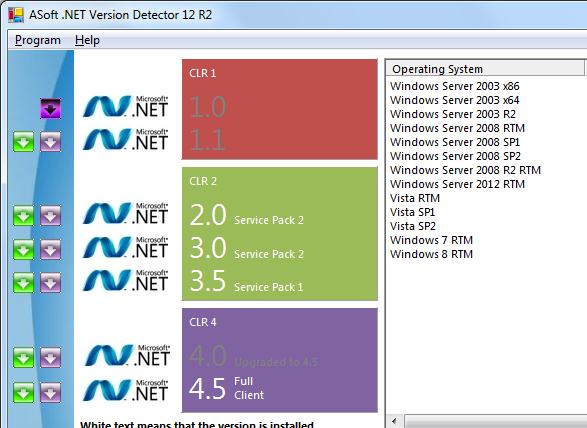
Task: Click the Microsoft .NET logo beside version 2.0
Action: tap(125, 213)
